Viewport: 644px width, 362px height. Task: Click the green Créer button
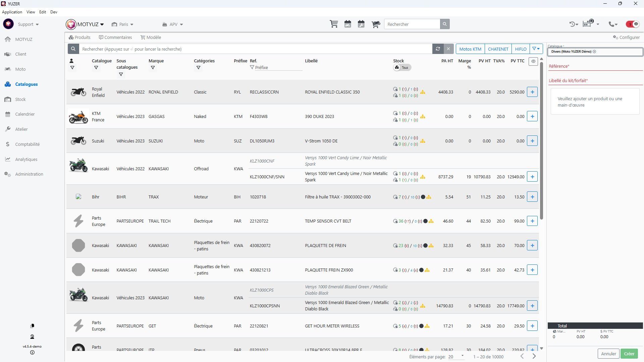[629, 354]
